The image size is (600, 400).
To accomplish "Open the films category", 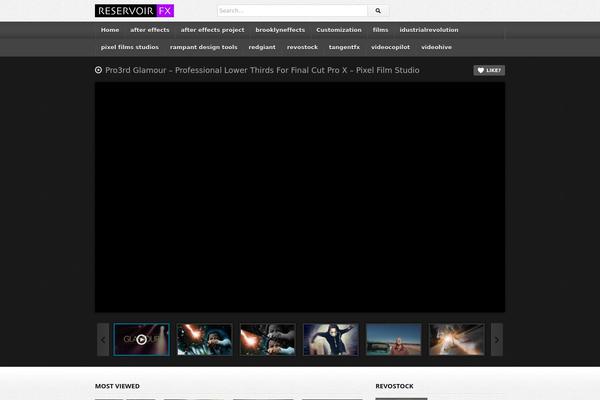I will (380, 30).
